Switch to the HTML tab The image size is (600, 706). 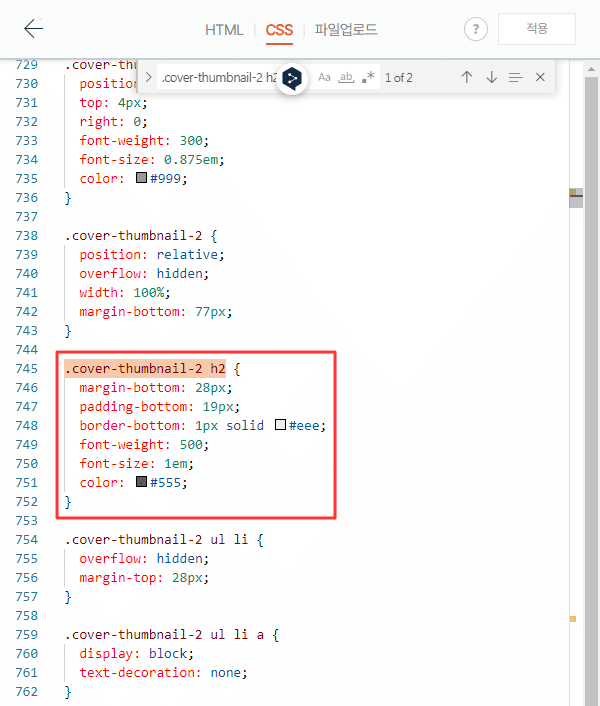point(224,30)
